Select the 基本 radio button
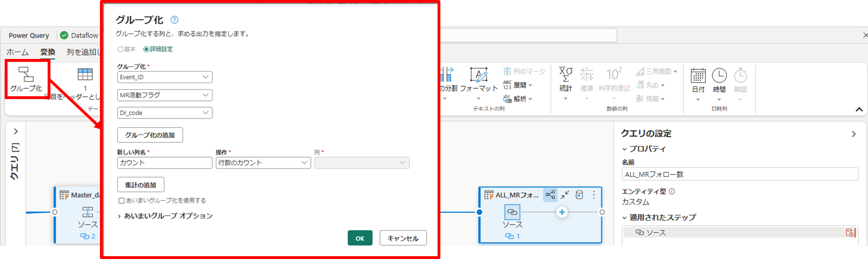Screen dimensions: 868x259 pos(120,49)
